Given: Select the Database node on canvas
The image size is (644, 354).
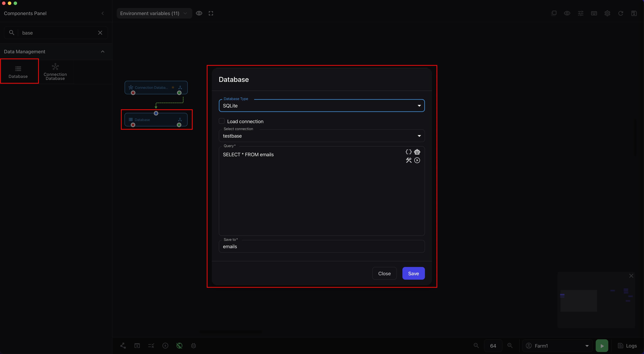Looking at the screenshot, I should (156, 120).
